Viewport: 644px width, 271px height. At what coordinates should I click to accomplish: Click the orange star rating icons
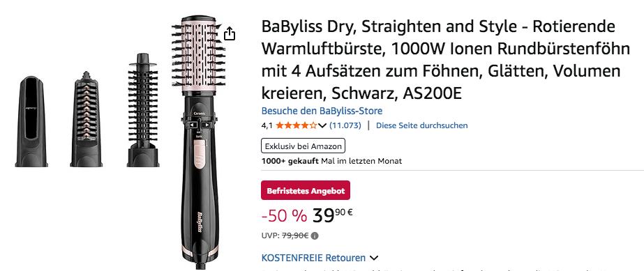297,125
